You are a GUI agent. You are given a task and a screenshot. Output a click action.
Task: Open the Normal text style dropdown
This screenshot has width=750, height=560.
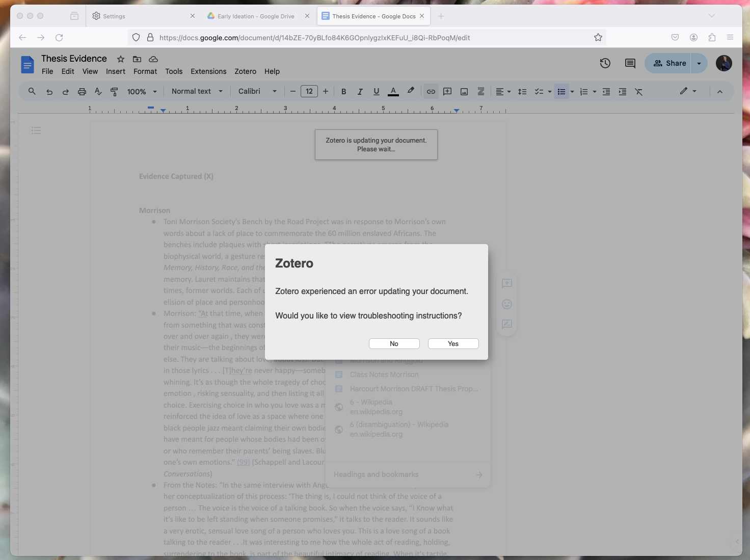pyautogui.click(x=197, y=91)
